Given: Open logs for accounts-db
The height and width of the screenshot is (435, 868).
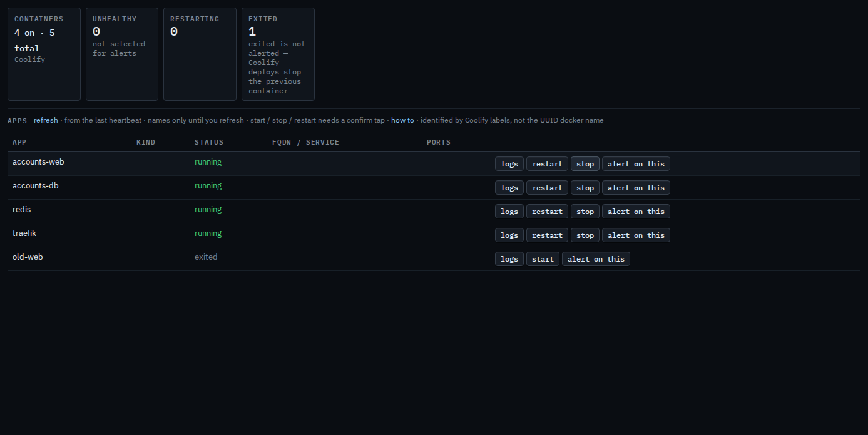Looking at the screenshot, I should pos(509,188).
